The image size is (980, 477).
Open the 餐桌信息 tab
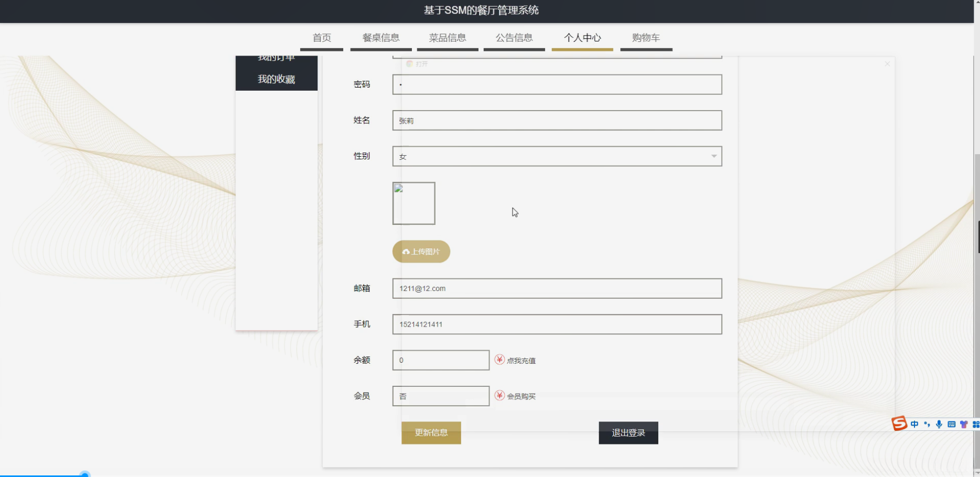click(x=381, y=38)
